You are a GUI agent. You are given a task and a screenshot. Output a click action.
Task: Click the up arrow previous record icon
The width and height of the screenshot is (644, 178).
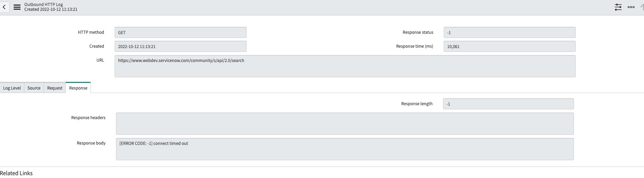(642, 7)
